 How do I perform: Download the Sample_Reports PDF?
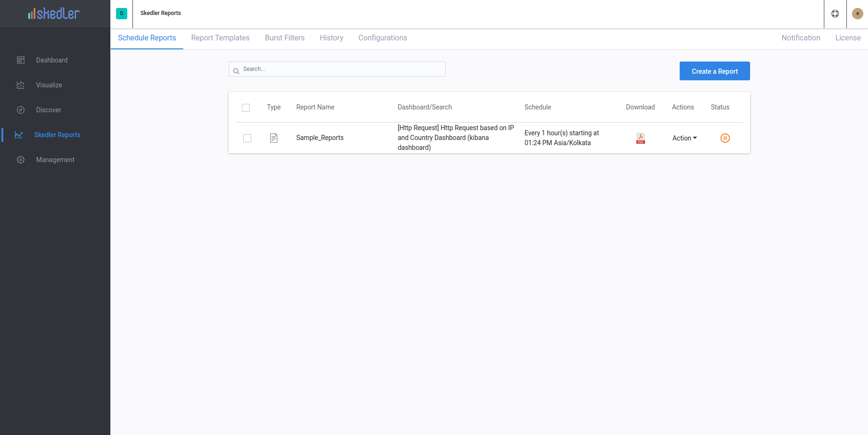pos(641,138)
